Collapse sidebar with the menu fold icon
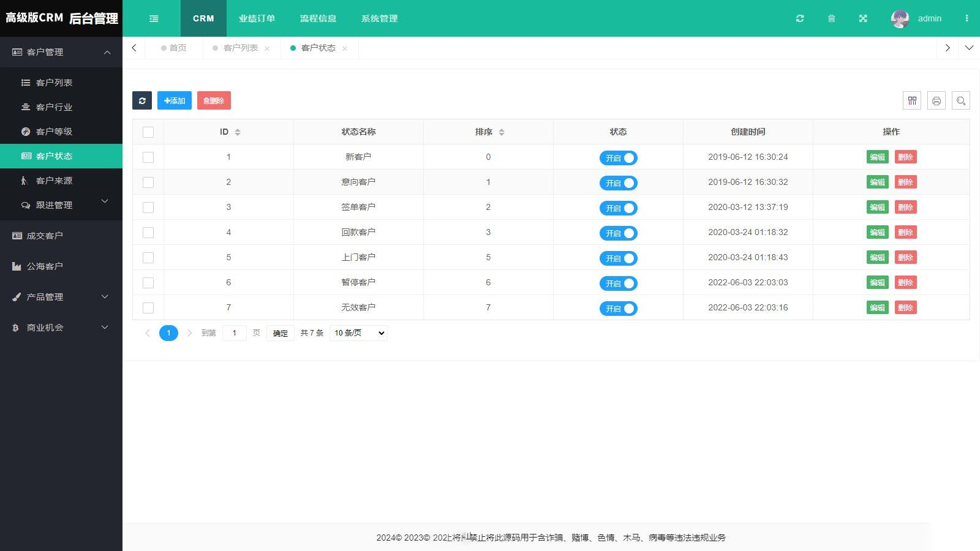 point(154,18)
